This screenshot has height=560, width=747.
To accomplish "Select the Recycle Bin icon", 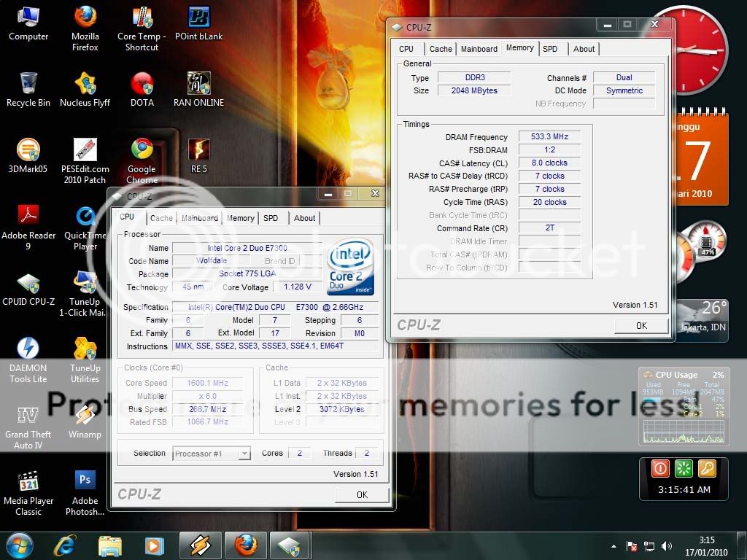I will point(28,90).
